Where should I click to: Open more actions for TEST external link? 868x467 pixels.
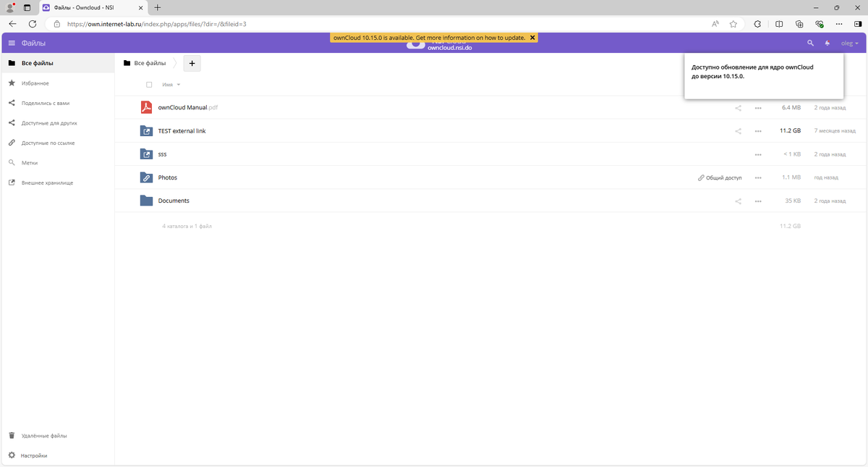[x=758, y=131]
